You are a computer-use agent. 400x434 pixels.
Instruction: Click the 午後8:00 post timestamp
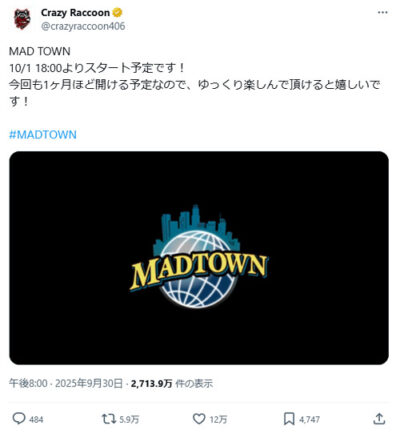click(x=28, y=383)
